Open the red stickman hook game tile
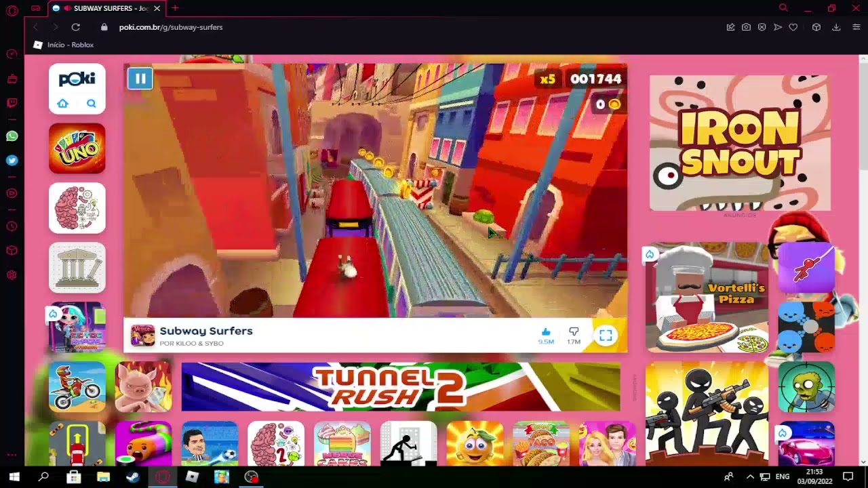868x488 pixels. click(806, 268)
